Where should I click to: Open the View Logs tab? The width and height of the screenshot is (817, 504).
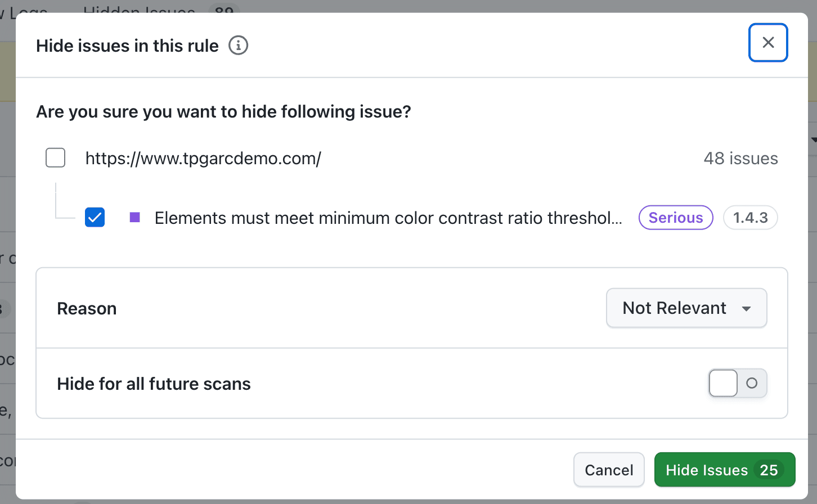[23, 10]
